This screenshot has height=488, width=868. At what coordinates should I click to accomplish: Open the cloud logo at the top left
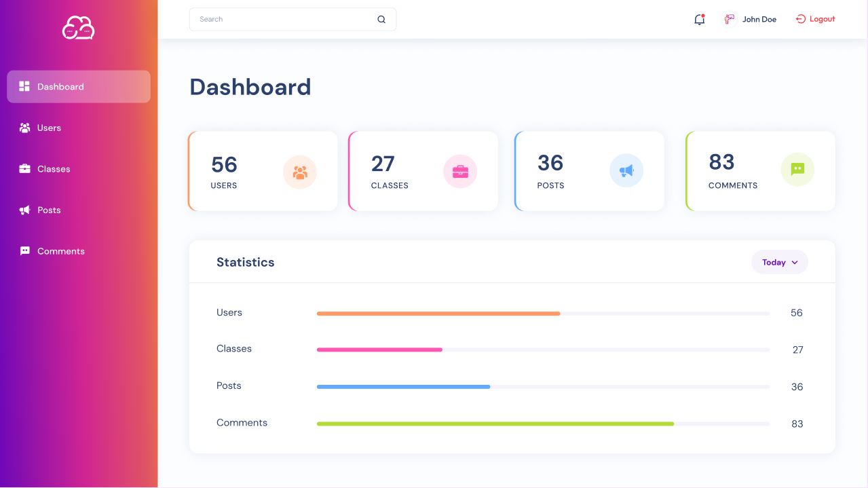[x=77, y=28]
